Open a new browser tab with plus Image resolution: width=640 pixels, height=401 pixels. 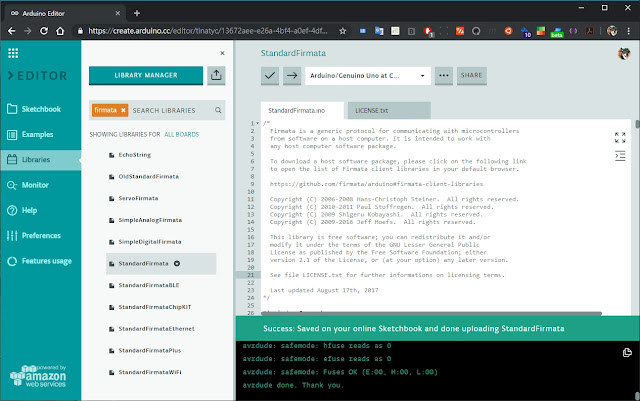[x=137, y=13]
